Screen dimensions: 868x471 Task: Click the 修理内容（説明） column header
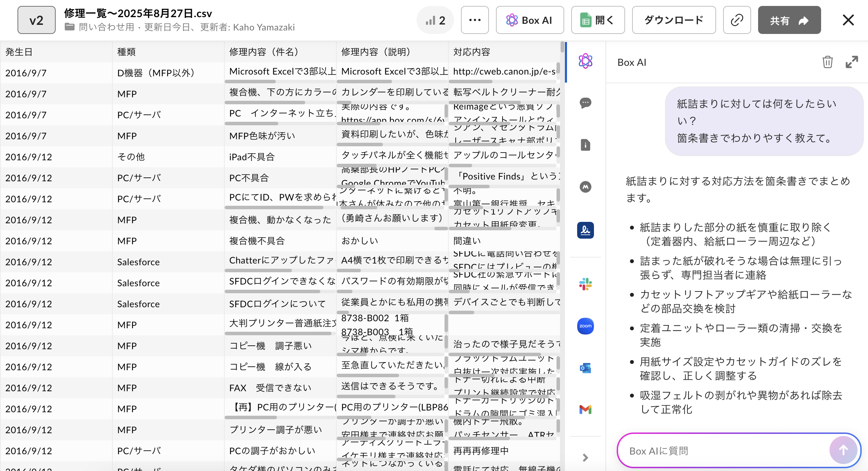tap(392, 52)
